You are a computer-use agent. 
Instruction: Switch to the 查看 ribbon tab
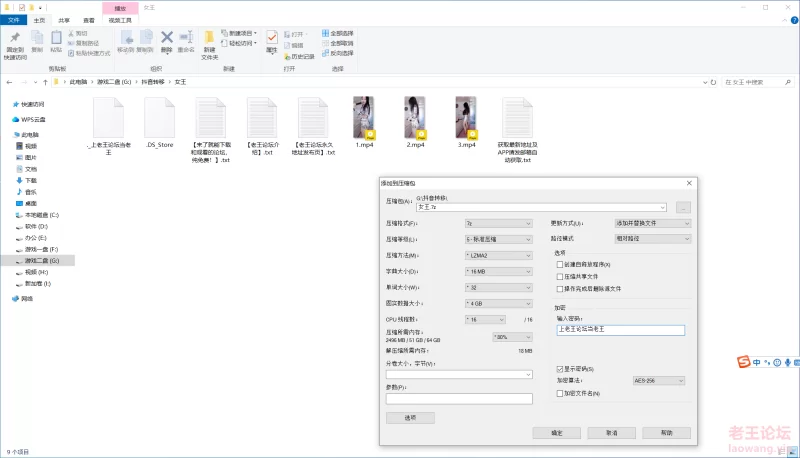[89, 20]
